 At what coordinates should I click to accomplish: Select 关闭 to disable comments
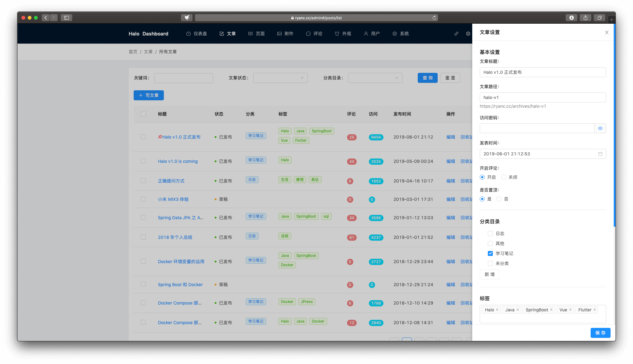click(x=503, y=177)
